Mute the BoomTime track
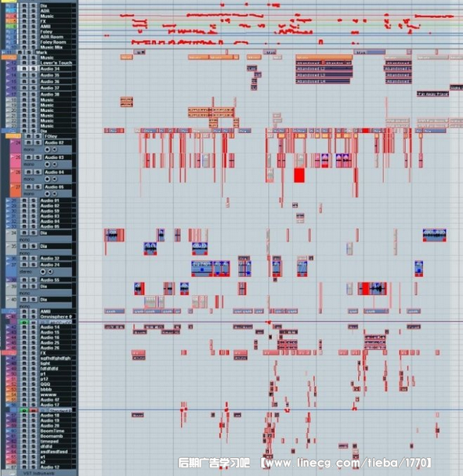Screen dimensions: 463x476 24,431
